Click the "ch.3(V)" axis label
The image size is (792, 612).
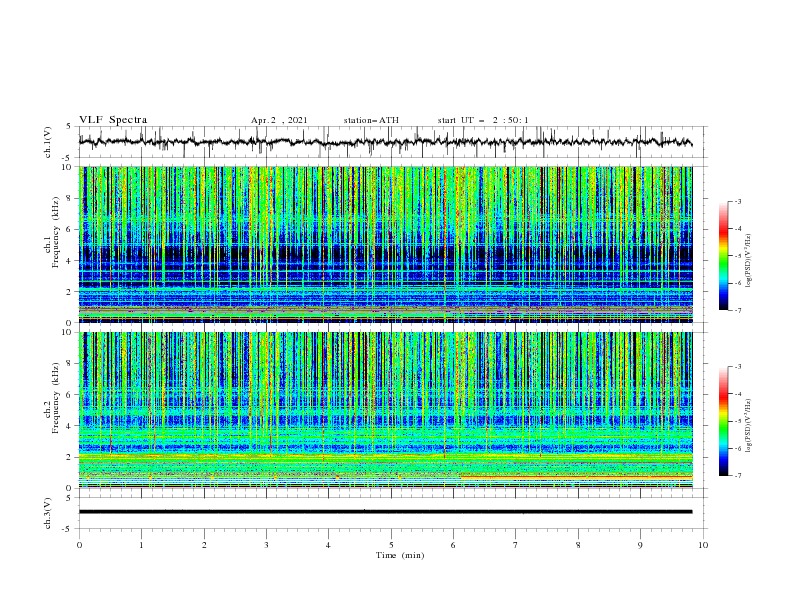(x=48, y=513)
